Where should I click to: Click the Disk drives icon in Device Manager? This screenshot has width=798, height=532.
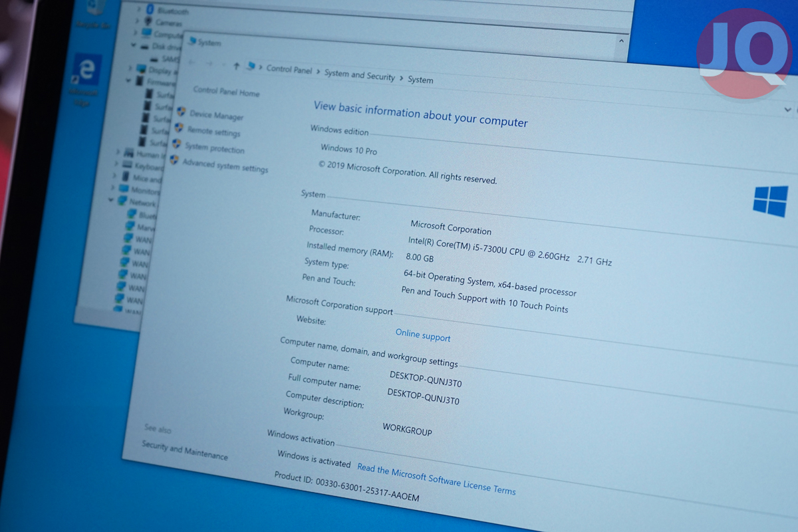point(144,46)
